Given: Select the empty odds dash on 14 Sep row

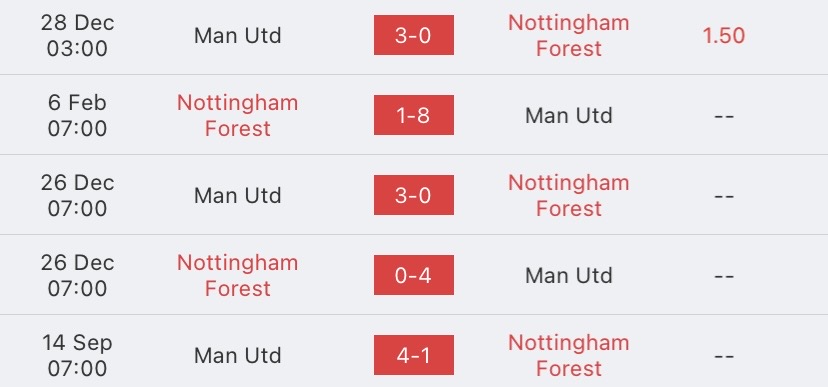Looking at the screenshot, I should coord(724,356).
